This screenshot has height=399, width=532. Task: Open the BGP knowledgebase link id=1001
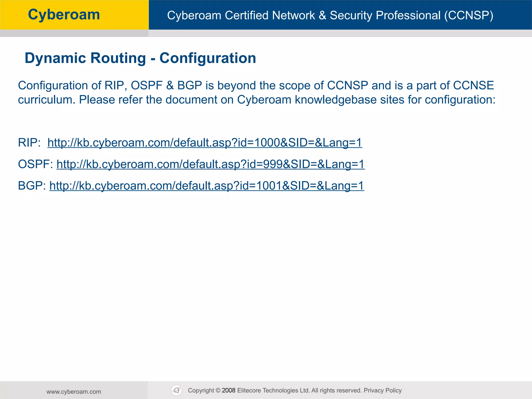pos(207,186)
